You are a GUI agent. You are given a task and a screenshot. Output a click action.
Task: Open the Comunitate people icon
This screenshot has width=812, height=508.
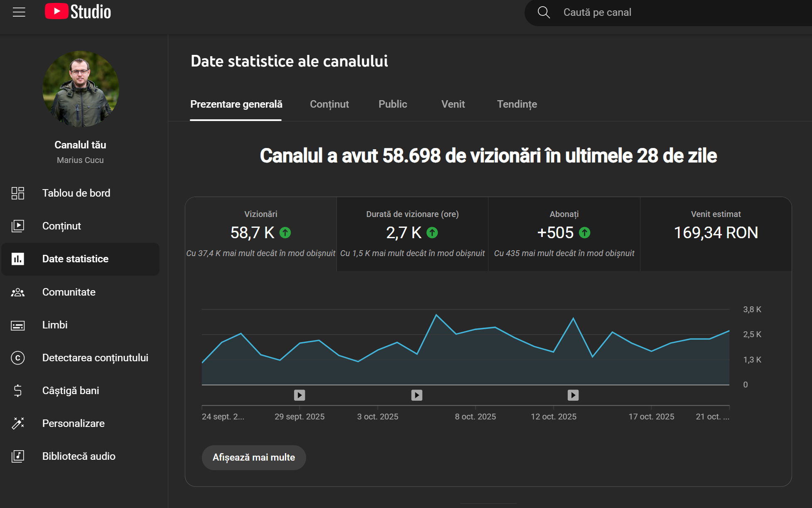click(x=18, y=292)
